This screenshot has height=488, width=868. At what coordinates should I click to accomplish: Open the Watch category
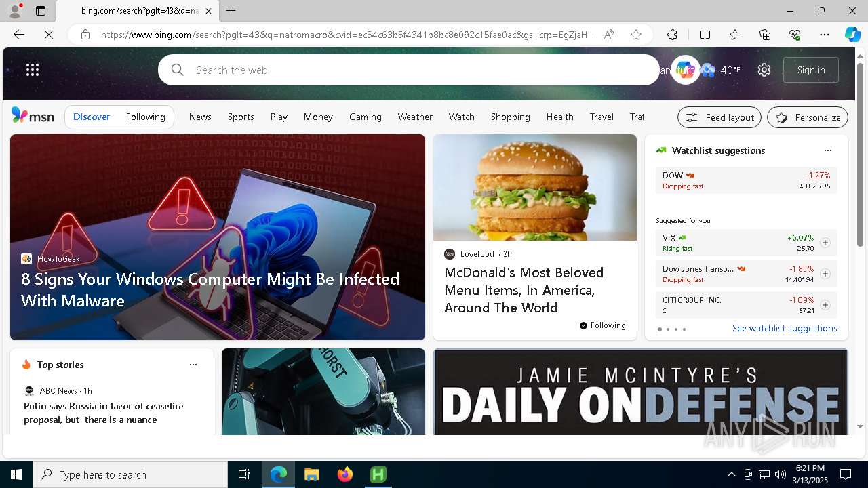[x=462, y=117]
